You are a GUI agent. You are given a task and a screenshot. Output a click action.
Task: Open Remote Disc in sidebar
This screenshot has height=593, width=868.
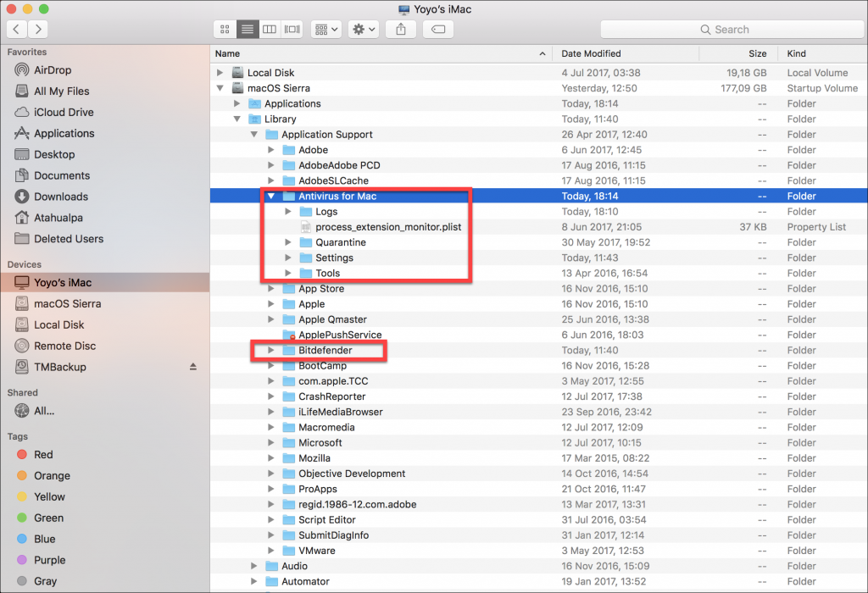[64, 346]
